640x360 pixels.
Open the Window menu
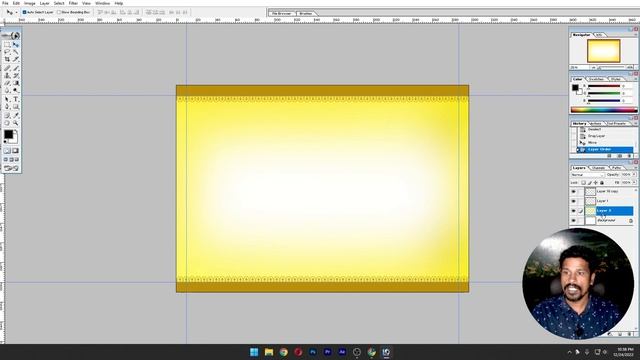102,3
